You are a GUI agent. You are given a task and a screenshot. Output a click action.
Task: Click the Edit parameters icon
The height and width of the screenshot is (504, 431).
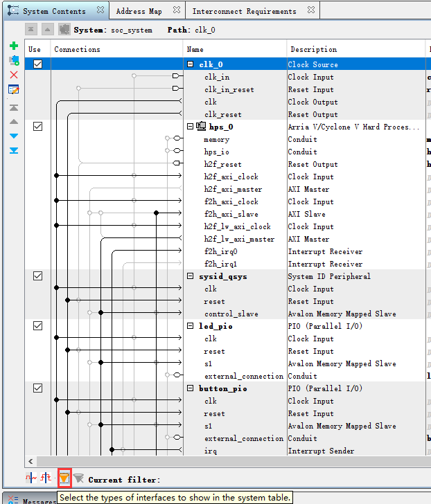[x=13, y=89]
